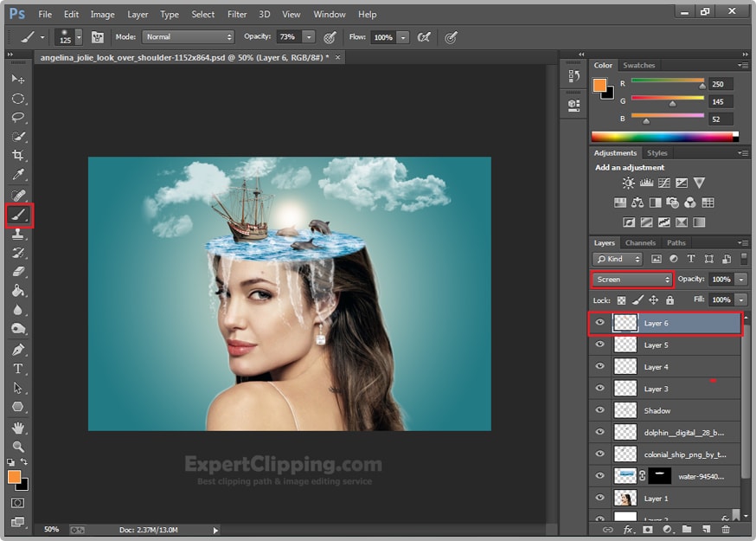
Task: Hide the Shadow layer
Action: pos(599,409)
